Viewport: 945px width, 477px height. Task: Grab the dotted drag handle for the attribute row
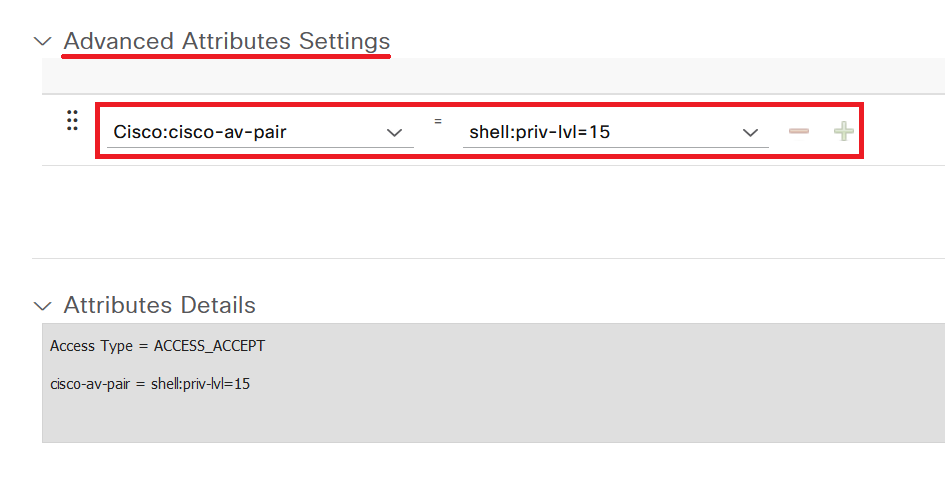[72, 121]
